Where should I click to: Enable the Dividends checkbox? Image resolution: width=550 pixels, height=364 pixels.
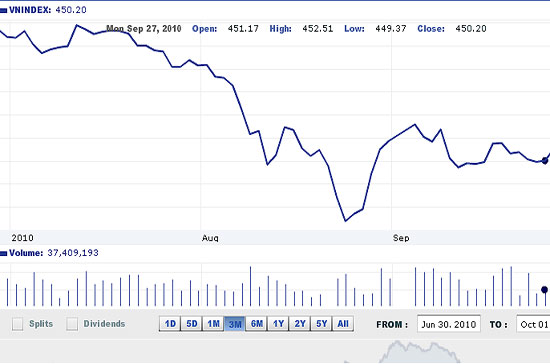tap(72, 324)
